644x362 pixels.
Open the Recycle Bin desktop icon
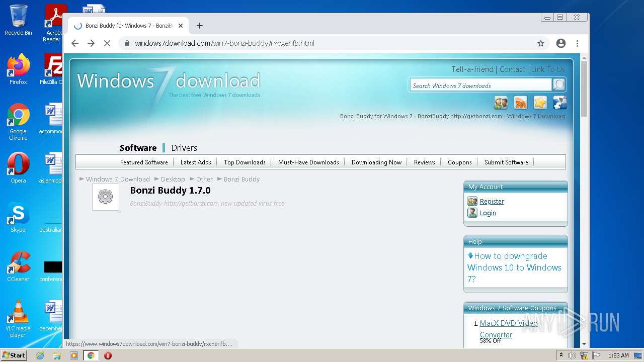(x=18, y=20)
